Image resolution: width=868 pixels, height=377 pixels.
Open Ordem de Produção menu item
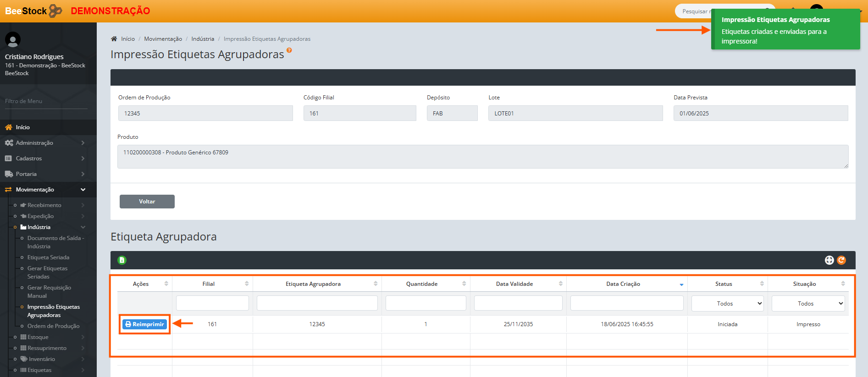pos(53,326)
